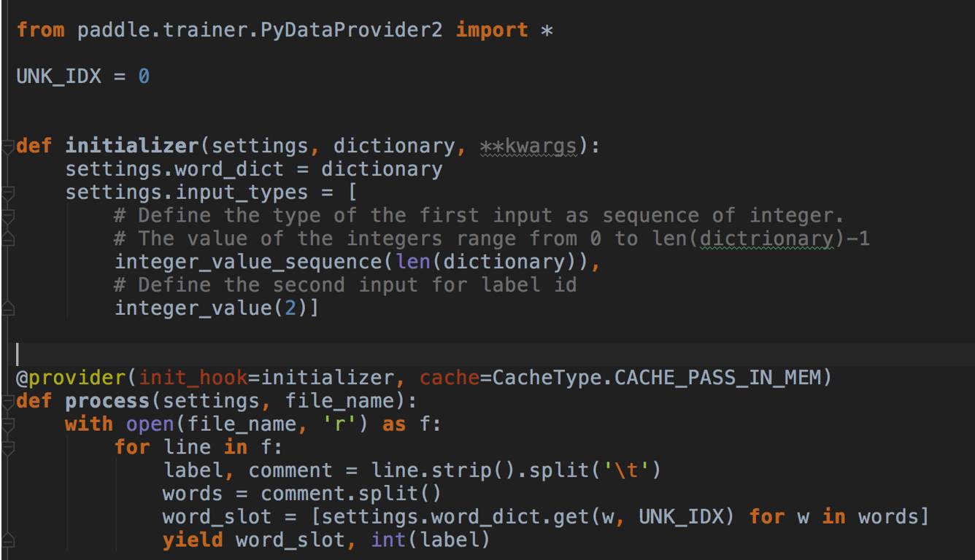The image size is (975, 560).
Task: Collapse the def initializer function fold marker
Action: tap(7, 147)
